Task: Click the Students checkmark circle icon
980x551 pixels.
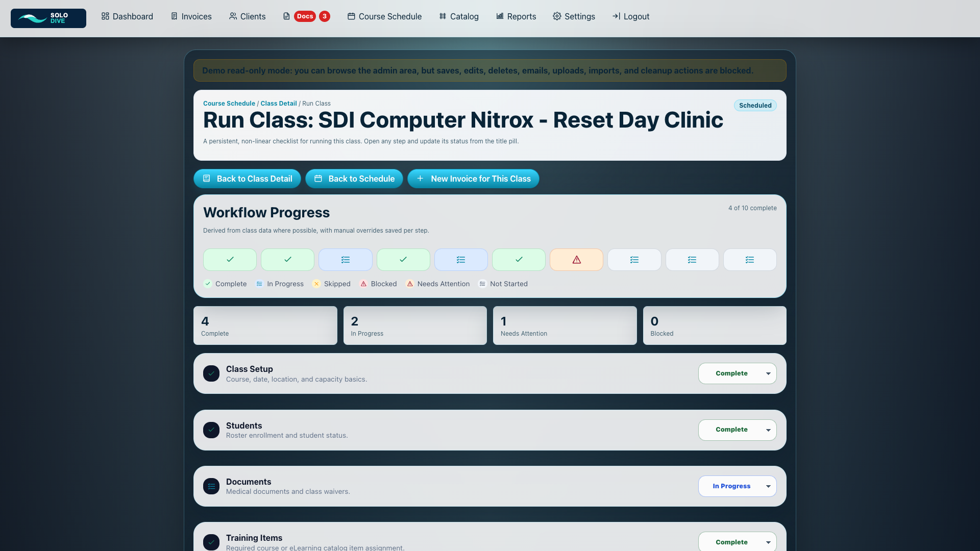Action: point(211,430)
